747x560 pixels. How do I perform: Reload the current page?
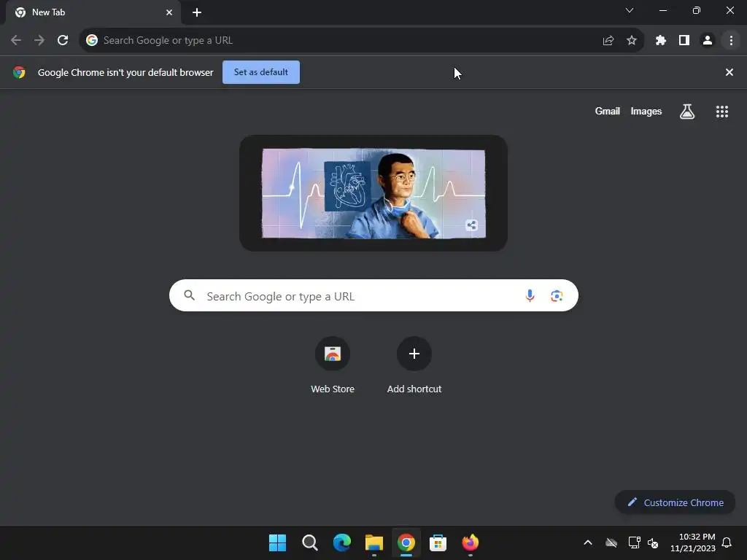coord(63,41)
